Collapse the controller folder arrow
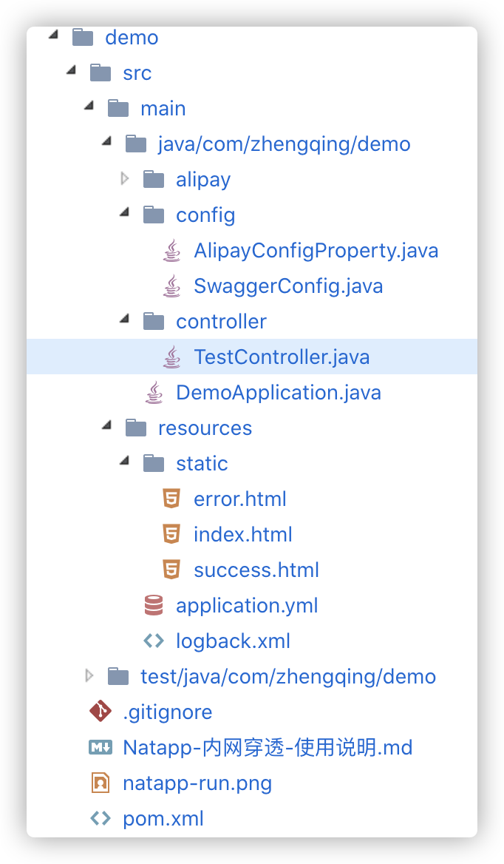This screenshot has width=504, height=864. 125,319
